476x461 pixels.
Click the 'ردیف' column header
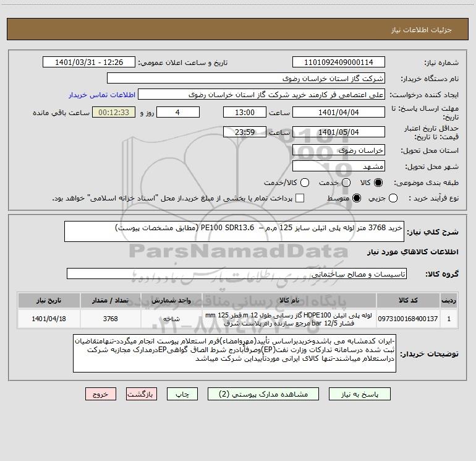click(449, 300)
